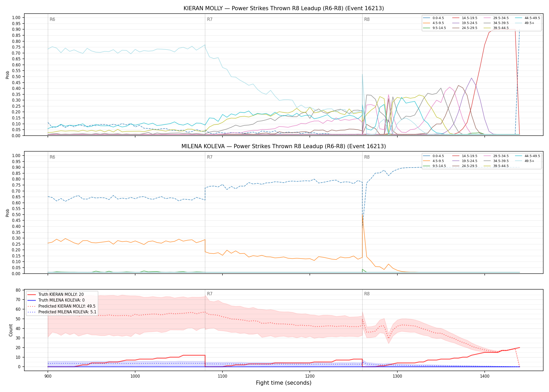Click the 0.75 tick on Milena Koleva Prob axis
This screenshot has width=549, height=392.
tap(16, 185)
